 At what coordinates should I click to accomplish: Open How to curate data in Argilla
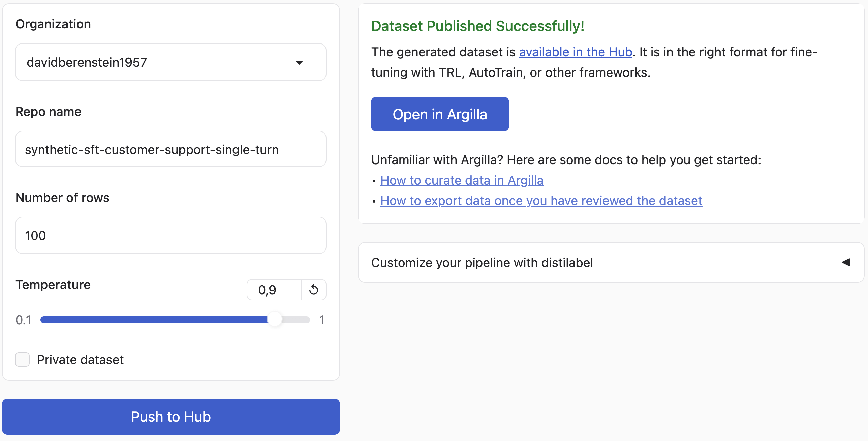pyautogui.click(x=462, y=180)
